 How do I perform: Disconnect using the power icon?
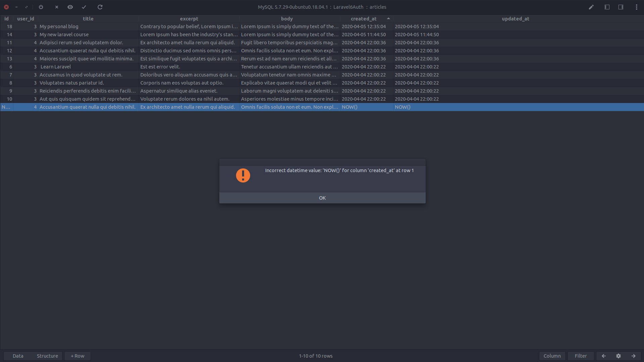(41, 7)
